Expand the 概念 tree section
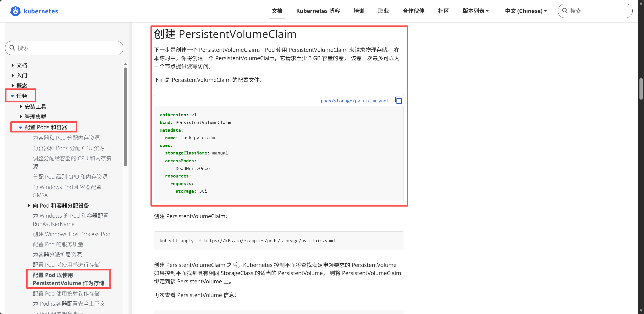Screen dimensions: 644x314 pyautogui.click(x=12, y=85)
